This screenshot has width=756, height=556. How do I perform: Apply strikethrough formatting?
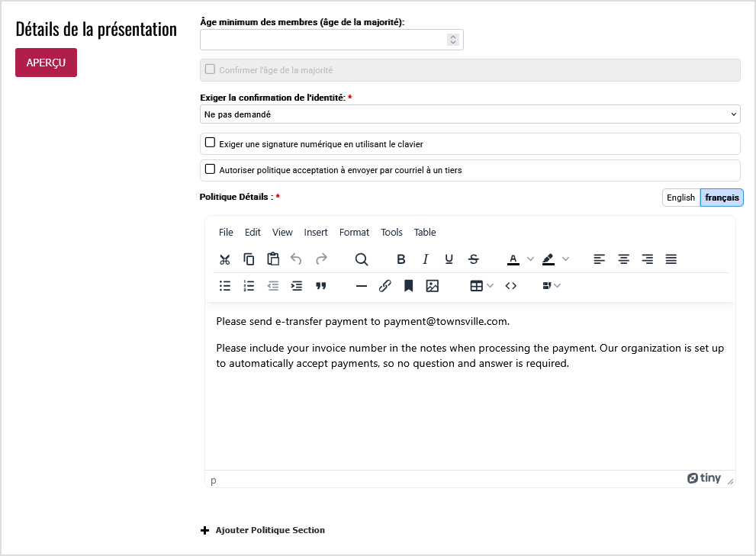473,259
